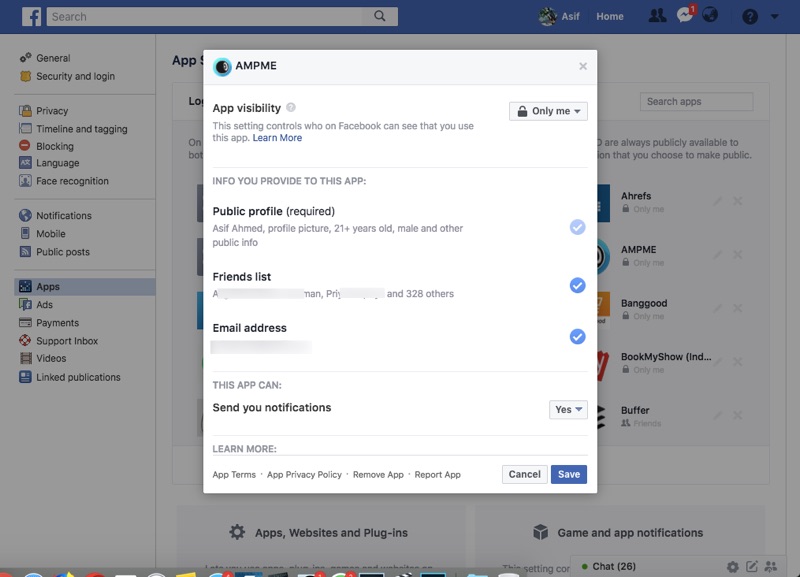Remove the Ahrefs app with its X icon
This screenshot has height=577, width=800.
pos(737,201)
